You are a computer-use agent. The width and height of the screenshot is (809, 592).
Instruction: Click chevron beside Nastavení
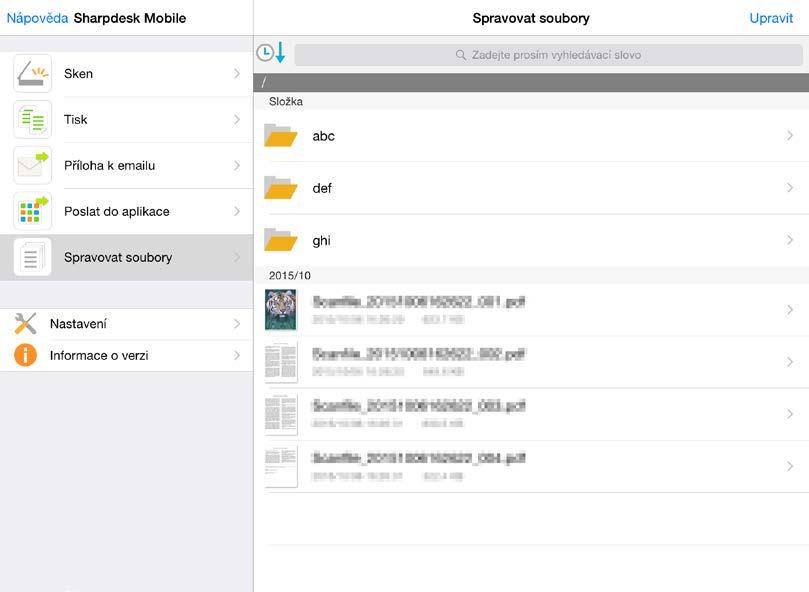[237, 324]
